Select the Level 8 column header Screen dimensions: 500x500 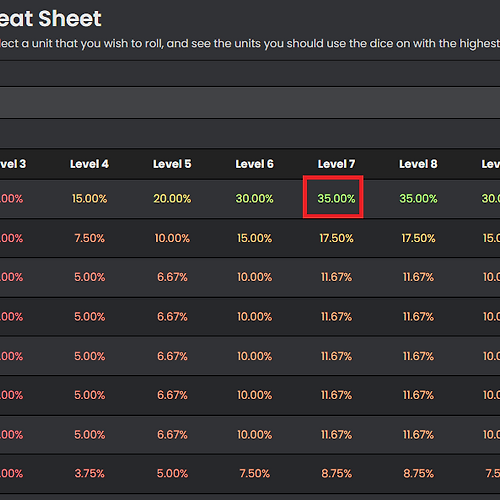[x=418, y=164]
